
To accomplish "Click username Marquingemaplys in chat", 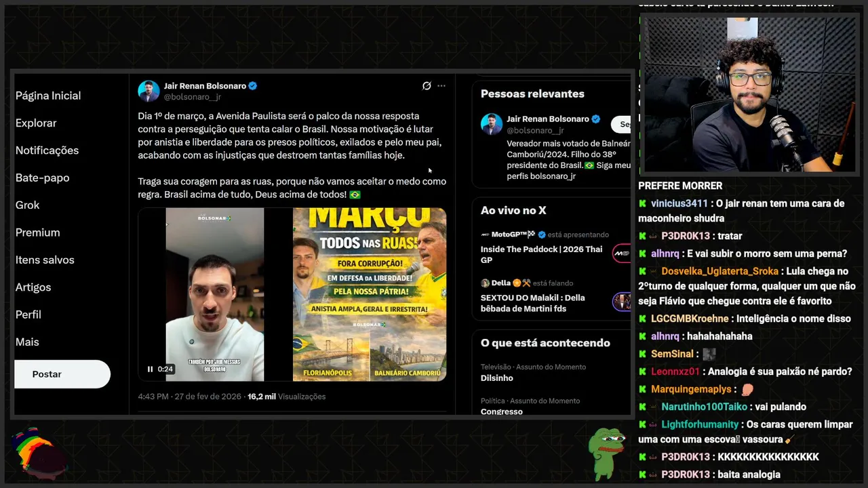I will pos(691,389).
